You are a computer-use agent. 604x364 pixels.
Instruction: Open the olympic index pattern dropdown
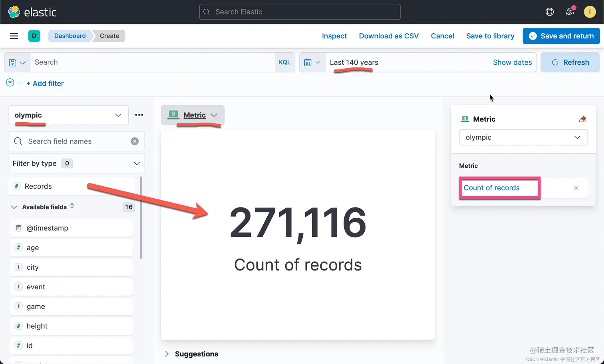(x=68, y=115)
